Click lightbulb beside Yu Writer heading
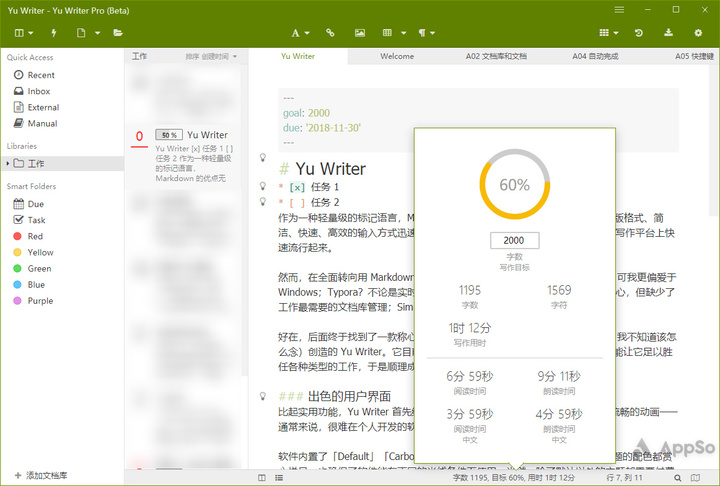This screenshot has height=486, width=720. [x=263, y=158]
